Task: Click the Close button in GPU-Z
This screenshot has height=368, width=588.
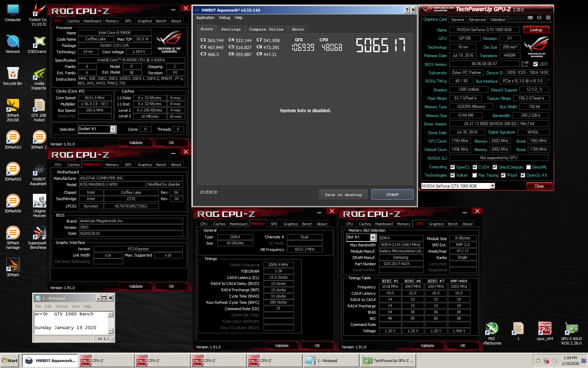Action: pyautogui.click(x=539, y=186)
